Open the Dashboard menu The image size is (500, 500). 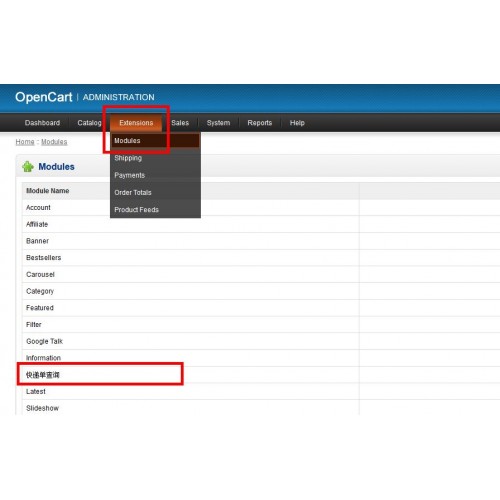pyautogui.click(x=42, y=123)
